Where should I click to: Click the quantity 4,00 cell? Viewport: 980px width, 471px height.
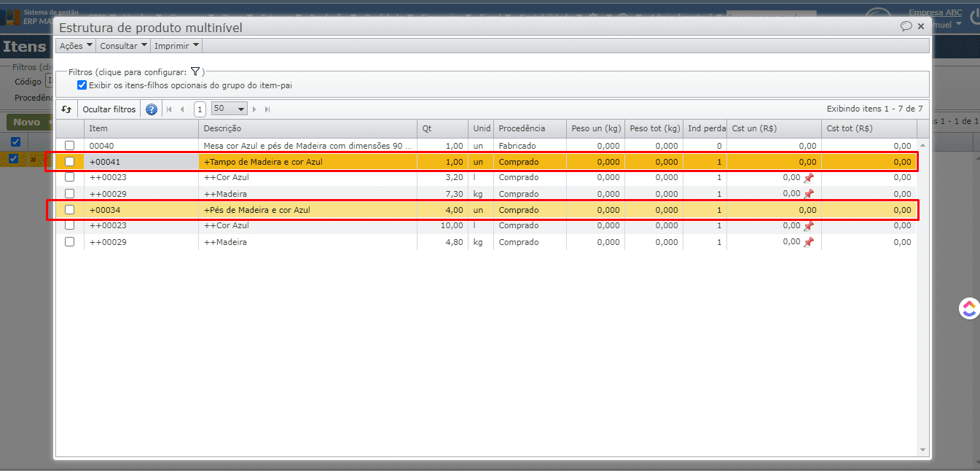click(442, 210)
